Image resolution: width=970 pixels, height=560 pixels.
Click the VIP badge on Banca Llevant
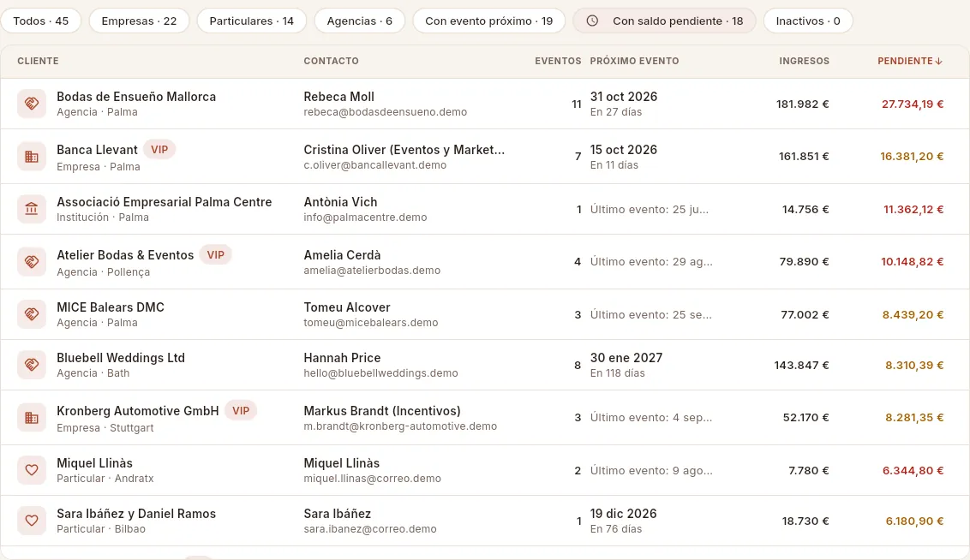click(159, 150)
